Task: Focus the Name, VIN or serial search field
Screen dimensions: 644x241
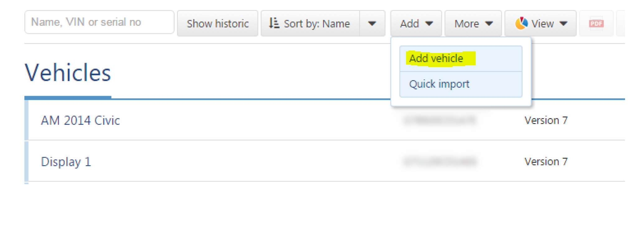Action: (99, 22)
